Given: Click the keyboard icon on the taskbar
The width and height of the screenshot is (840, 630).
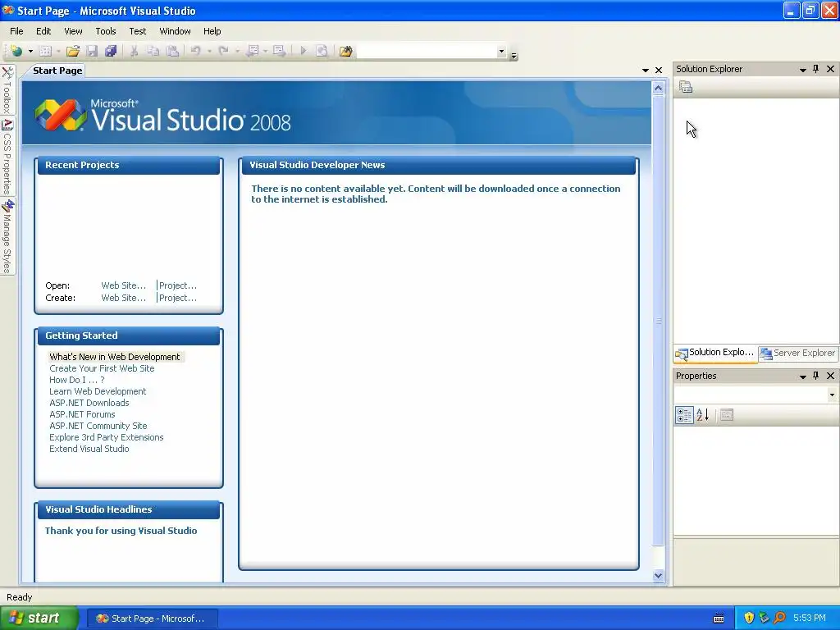Looking at the screenshot, I should tap(719, 619).
